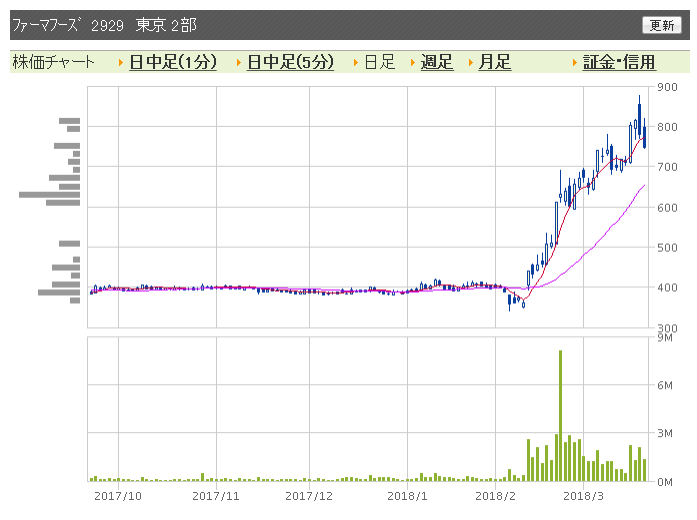Screen dimensions: 697x520
Task: Click the 600 price axis label
Action: pyautogui.click(x=667, y=208)
